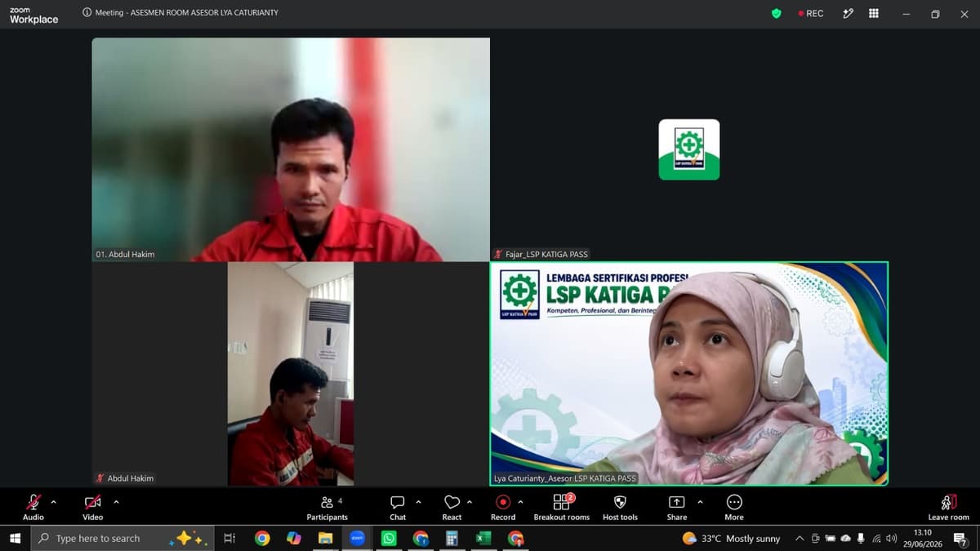Select Fajar_LSP KATIGA PASS participant tile
Viewport: 980px width, 551px height.
tap(688, 149)
